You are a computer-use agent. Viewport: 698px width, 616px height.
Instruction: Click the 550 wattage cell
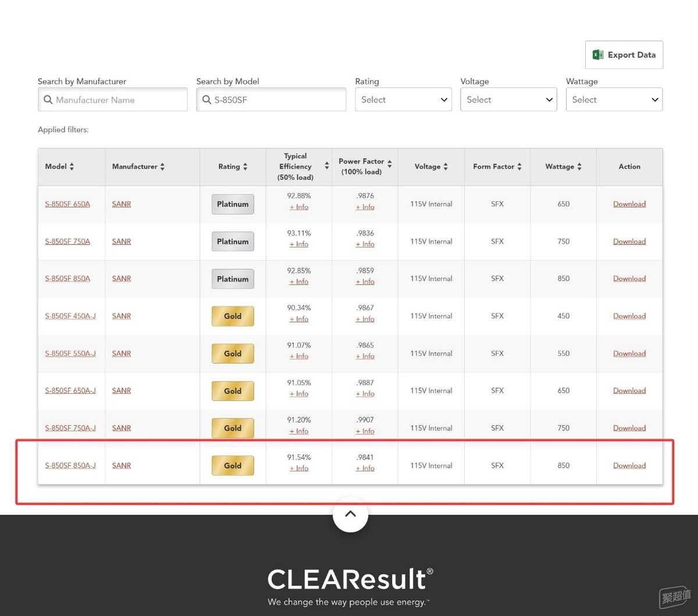click(x=563, y=353)
